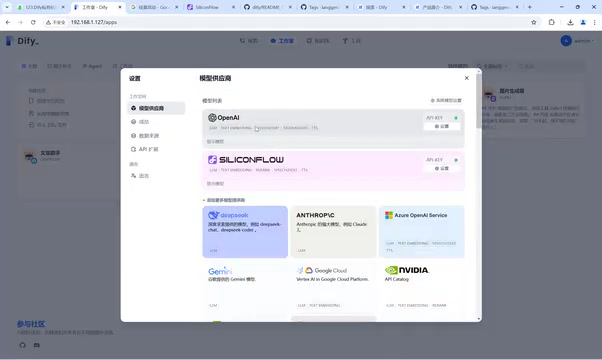The height and width of the screenshot is (360, 602).
Task: Click 创建空白应用 in the create card
Action: (47, 101)
